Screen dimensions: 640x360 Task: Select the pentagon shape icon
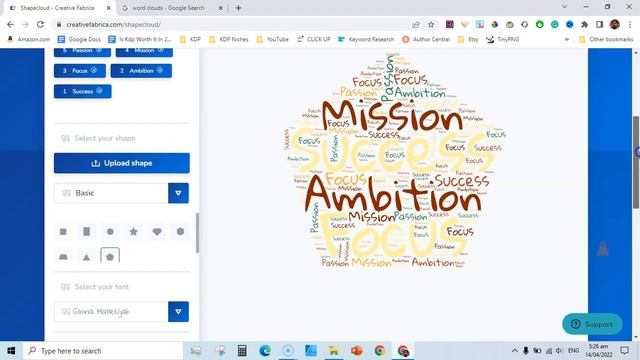[x=110, y=257]
